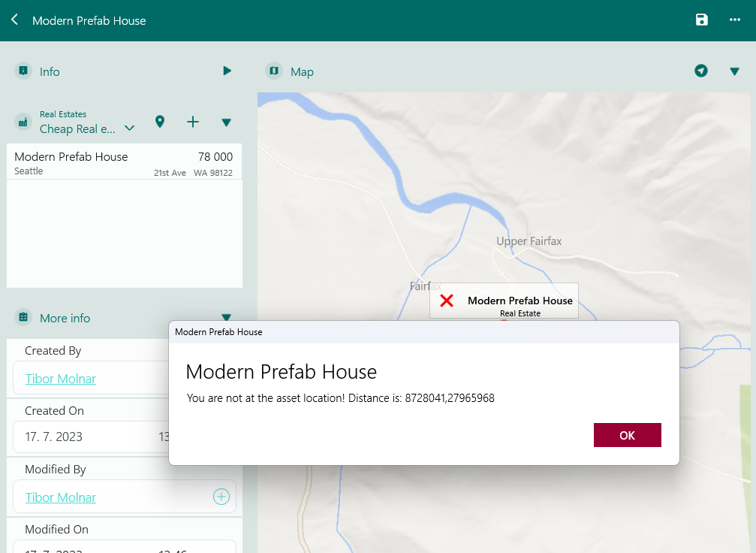756x553 pixels.
Task: Center map on current location arrow
Action: pyautogui.click(x=700, y=71)
